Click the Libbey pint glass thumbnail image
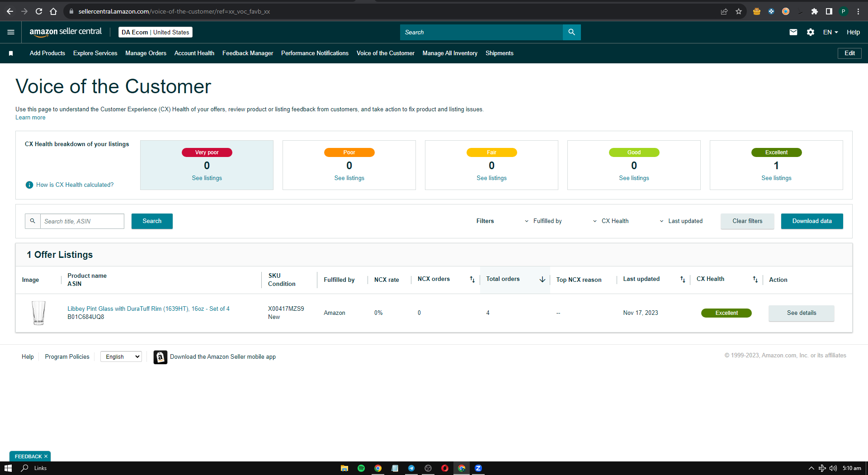The width and height of the screenshot is (868, 475). pyautogui.click(x=39, y=313)
